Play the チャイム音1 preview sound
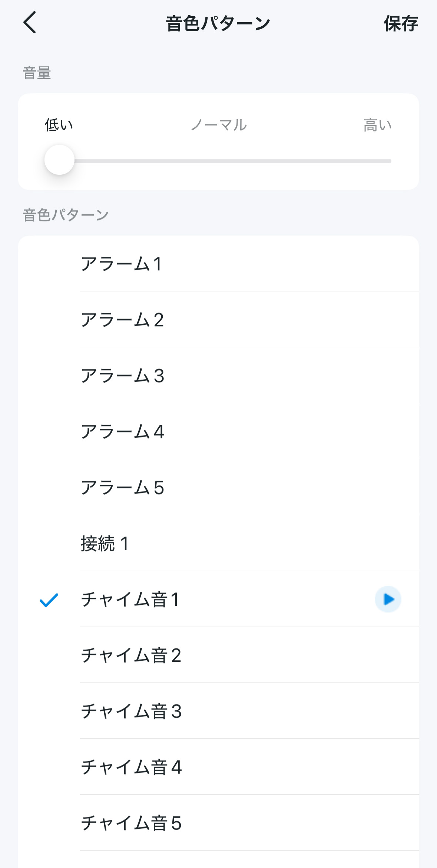 388,599
